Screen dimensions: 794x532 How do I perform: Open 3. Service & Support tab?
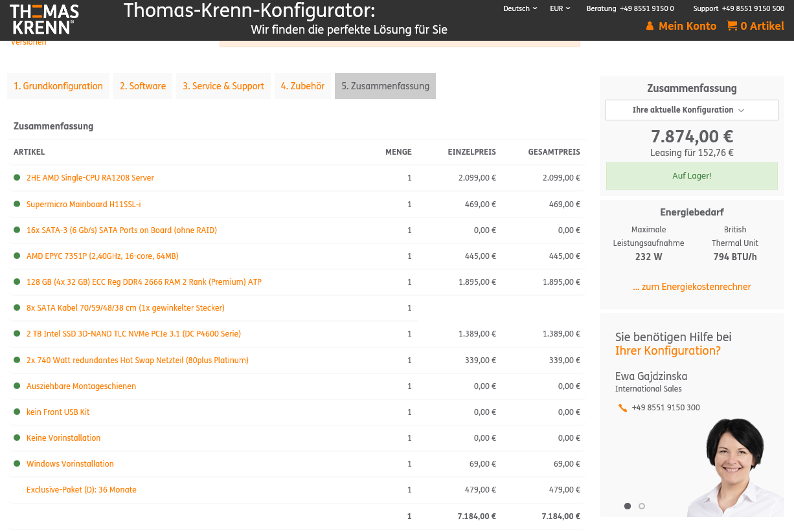click(223, 86)
